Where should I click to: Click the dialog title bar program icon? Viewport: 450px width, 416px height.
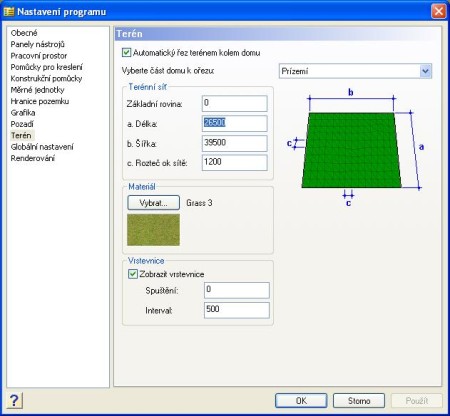9,12
